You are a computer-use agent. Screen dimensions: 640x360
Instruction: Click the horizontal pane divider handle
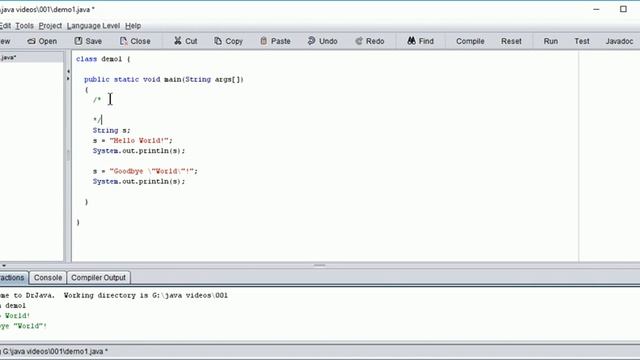point(320,265)
